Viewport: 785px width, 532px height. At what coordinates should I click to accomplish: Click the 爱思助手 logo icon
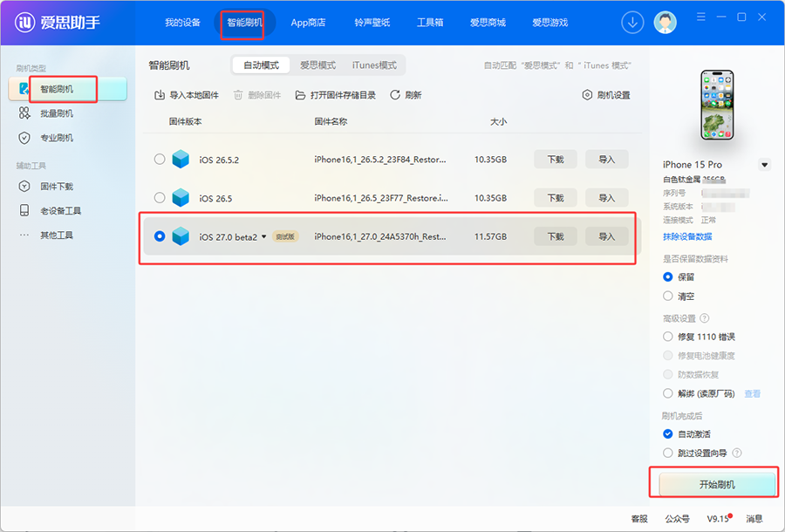click(25, 23)
